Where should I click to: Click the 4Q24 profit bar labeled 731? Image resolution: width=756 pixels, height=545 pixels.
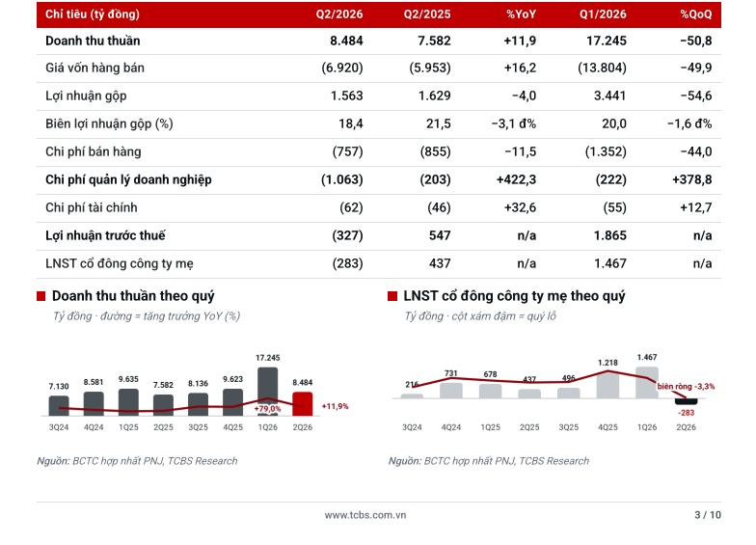point(451,391)
